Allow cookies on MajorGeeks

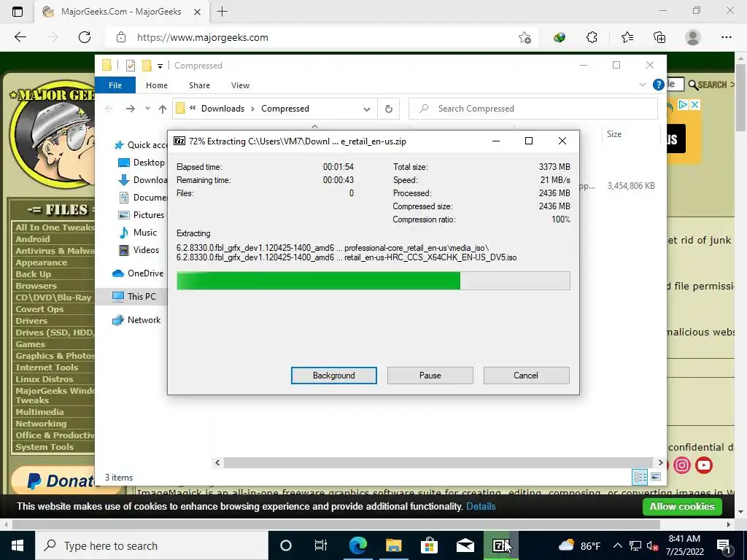click(682, 506)
